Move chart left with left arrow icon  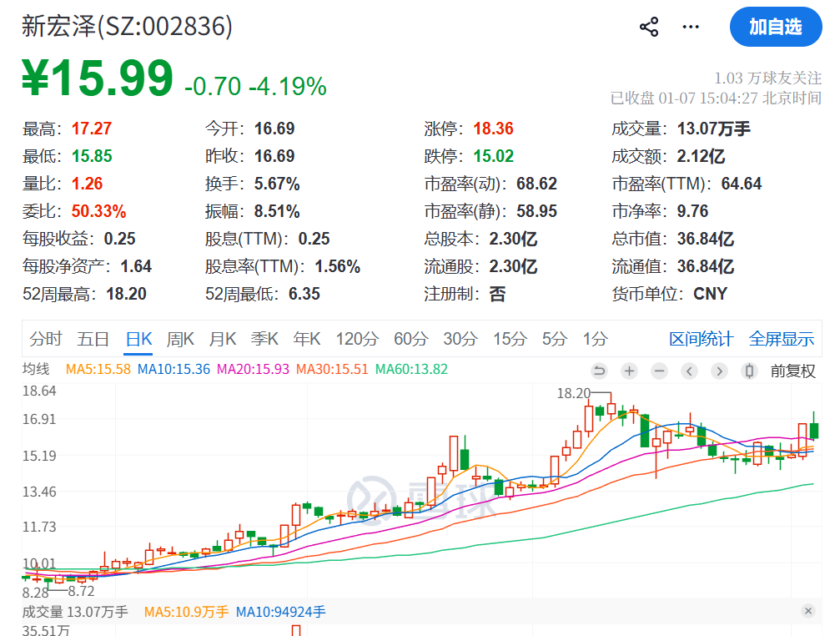(x=690, y=371)
